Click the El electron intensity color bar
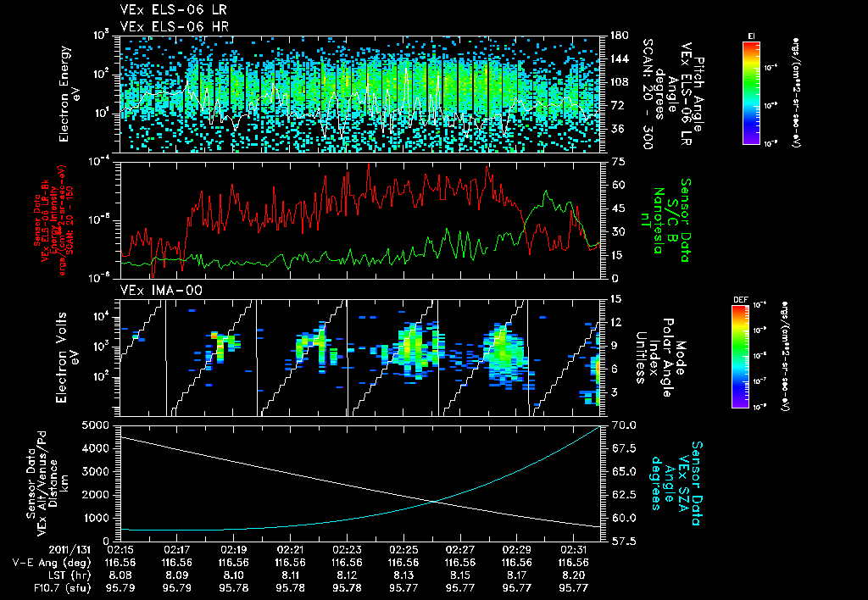 pos(751,92)
